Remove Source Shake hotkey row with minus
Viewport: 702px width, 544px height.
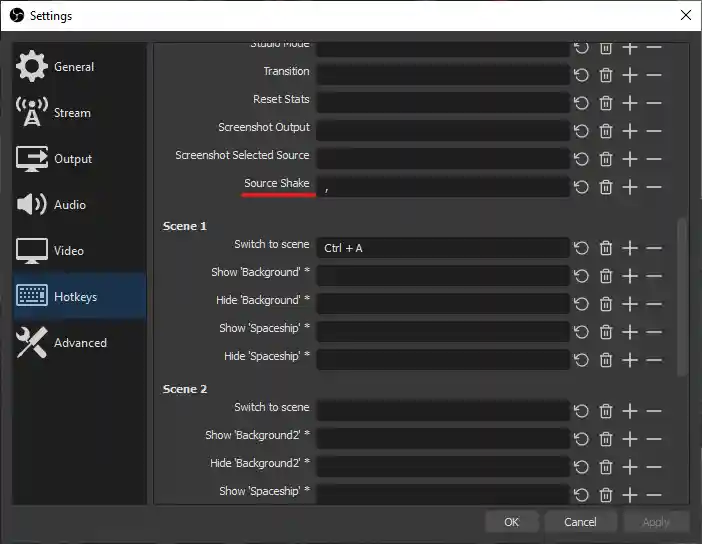point(654,187)
